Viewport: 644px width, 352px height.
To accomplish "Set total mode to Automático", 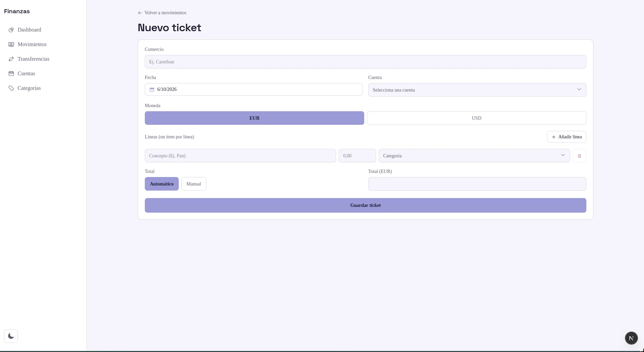I will click(x=162, y=184).
